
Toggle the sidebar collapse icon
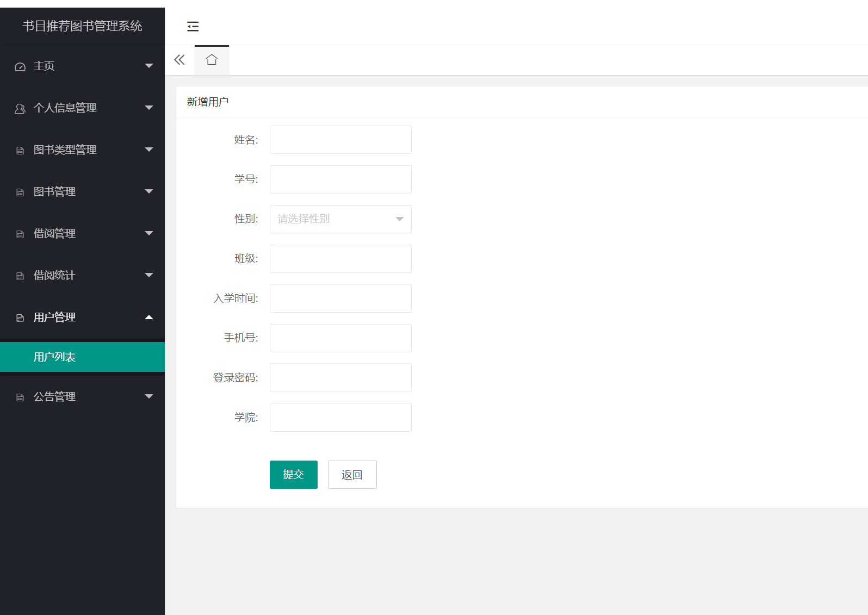click(x=193, y=26)
